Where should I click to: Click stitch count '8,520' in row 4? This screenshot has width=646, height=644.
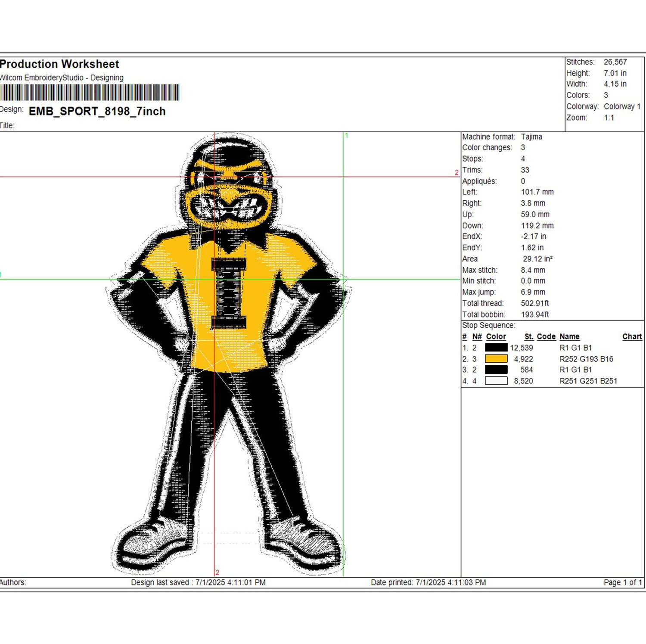point(523,381)
